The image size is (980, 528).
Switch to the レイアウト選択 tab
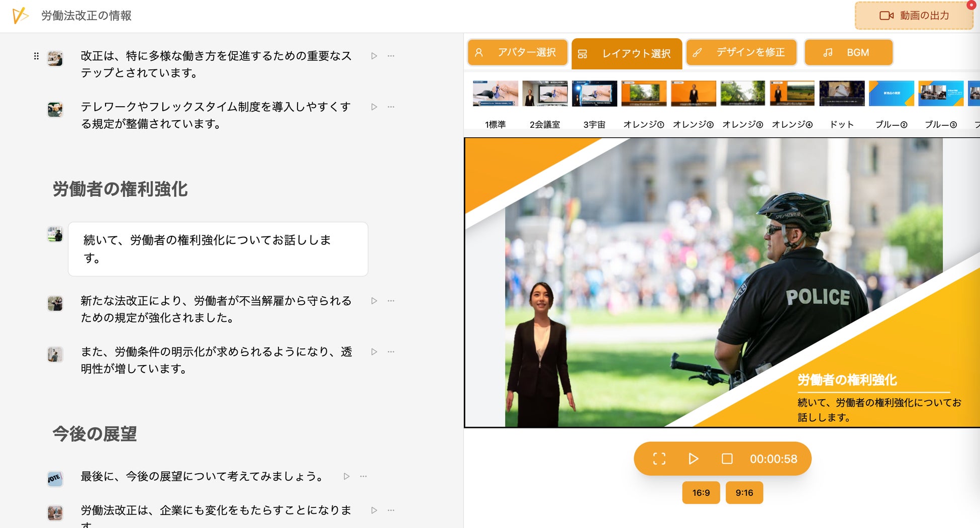point(627,53)
